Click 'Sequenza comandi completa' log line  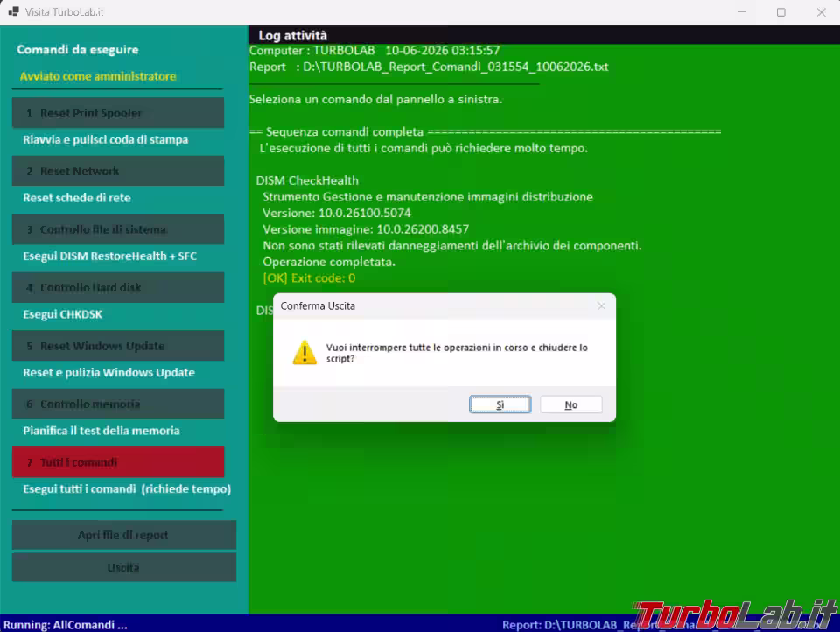(486, 131)
